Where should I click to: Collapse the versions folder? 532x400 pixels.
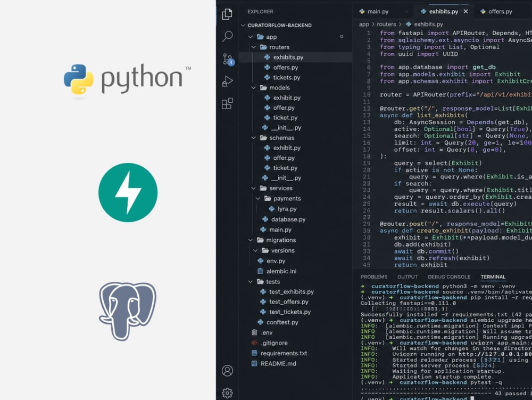tap(255, 250)
